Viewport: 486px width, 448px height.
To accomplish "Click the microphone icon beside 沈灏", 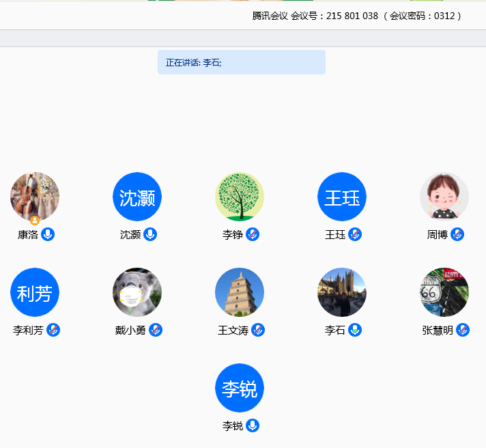I will pos(150,234).
